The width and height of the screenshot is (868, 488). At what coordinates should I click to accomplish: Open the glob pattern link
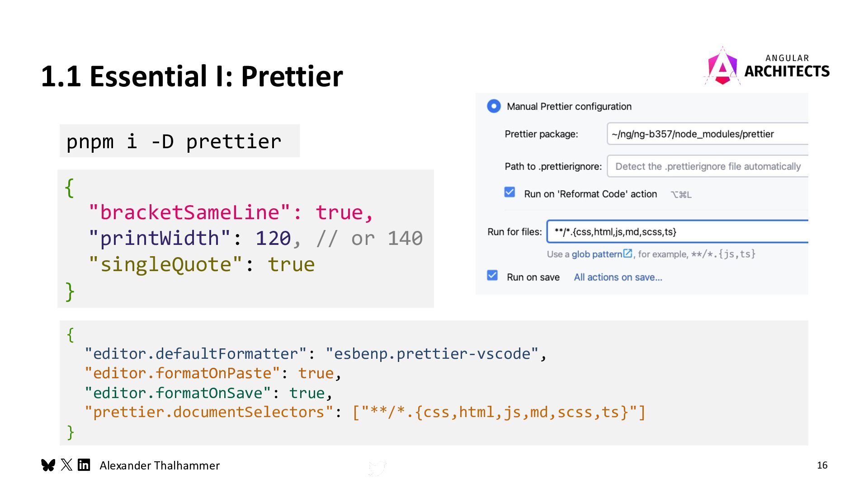click(x=597, y=254)
